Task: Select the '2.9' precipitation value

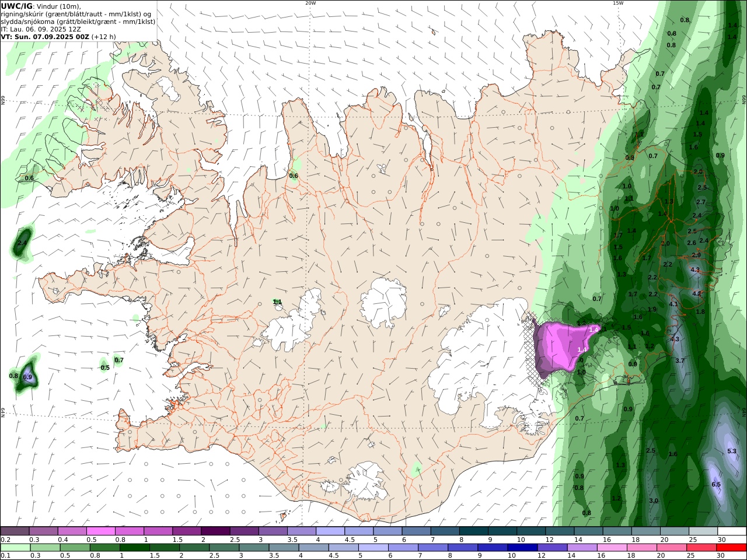Action: point(696,256)
